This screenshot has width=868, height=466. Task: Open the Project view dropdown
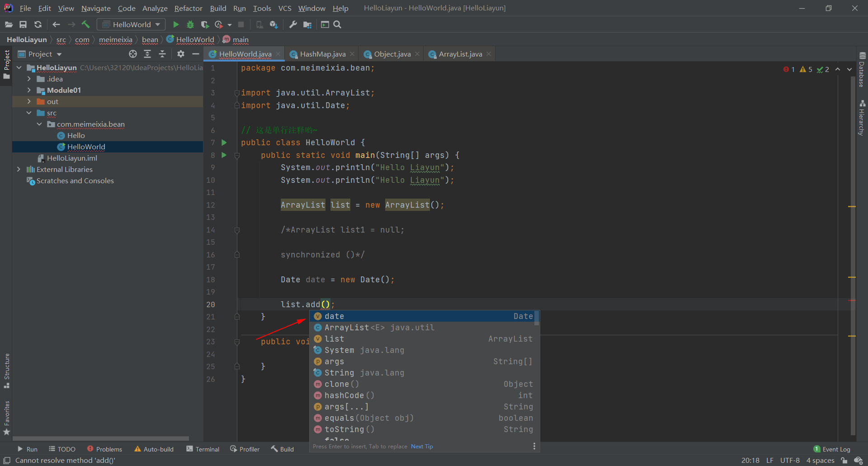[40, 54]
